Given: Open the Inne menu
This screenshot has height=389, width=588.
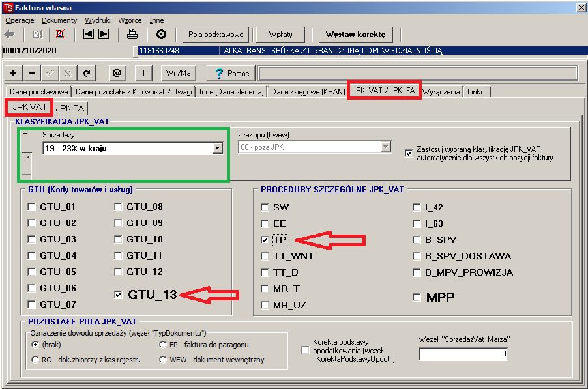Looking at the screenshot, I should [156, 20].
